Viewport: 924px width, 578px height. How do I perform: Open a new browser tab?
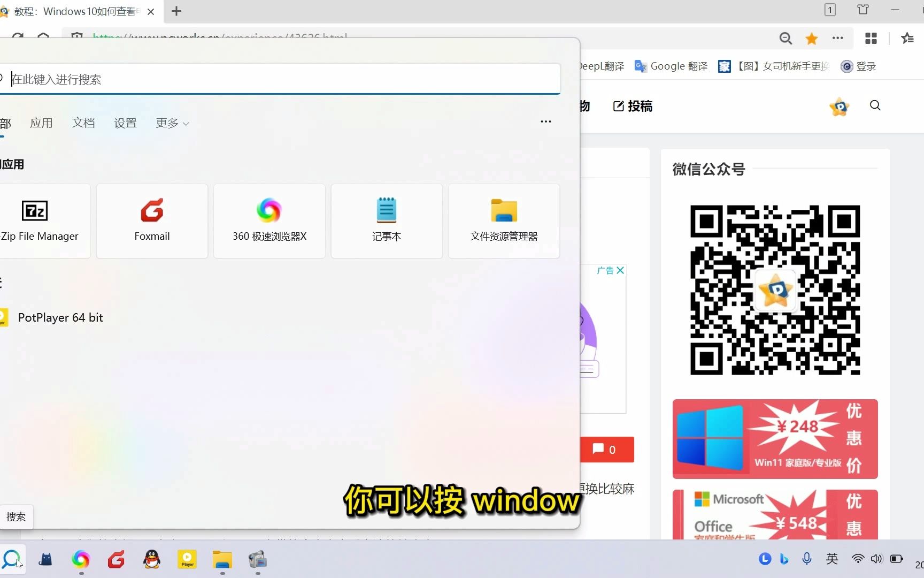(x=176, y=11)
